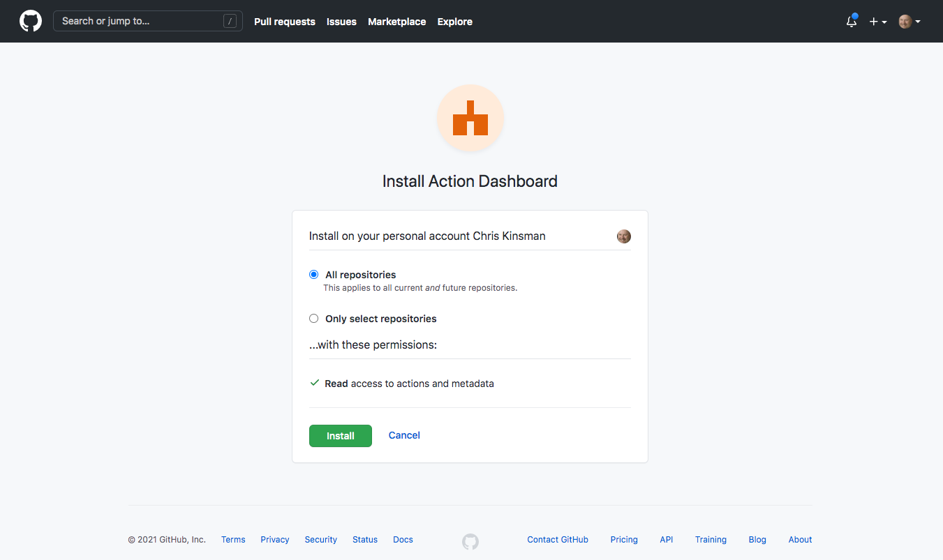
Task: Cancel the installation
Action: click(404, 435)
